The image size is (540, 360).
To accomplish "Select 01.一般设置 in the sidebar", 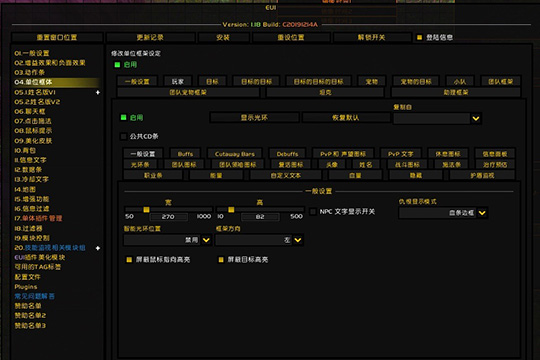I will 32,53.
